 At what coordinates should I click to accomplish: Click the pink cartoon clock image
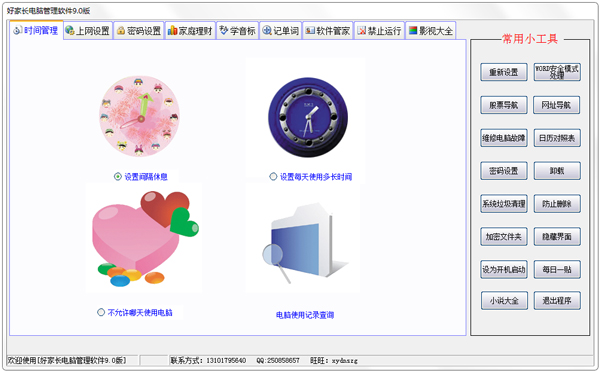tap(140, 116)
